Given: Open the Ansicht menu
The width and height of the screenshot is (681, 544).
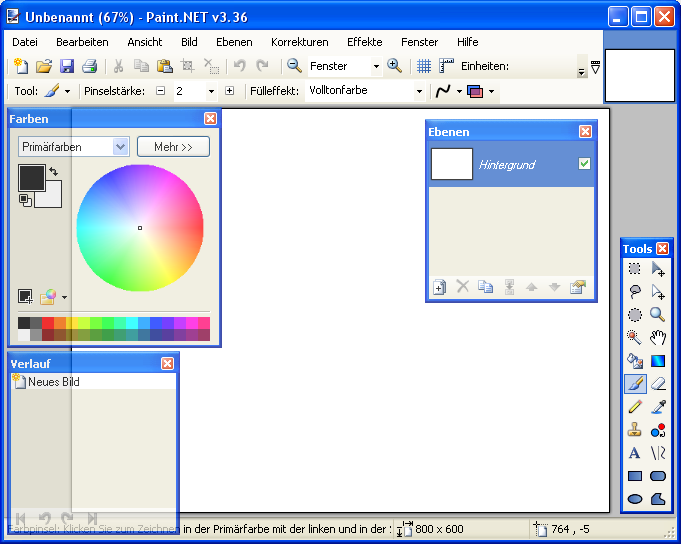Looking at the screenshot, I should [145, 42].
